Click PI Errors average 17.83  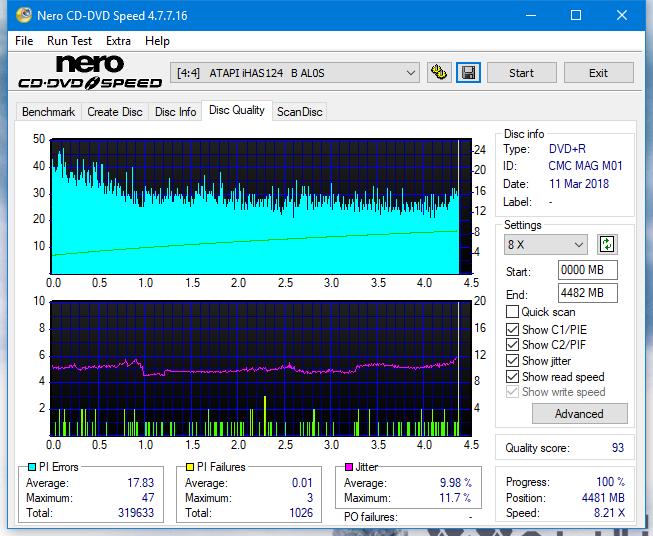pos(140,483)
